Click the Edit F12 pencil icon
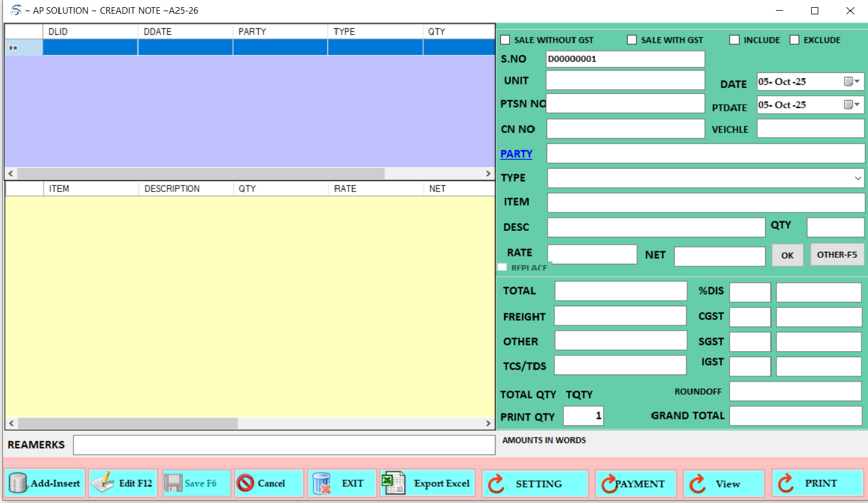868x503 pixels. point(103,483)
